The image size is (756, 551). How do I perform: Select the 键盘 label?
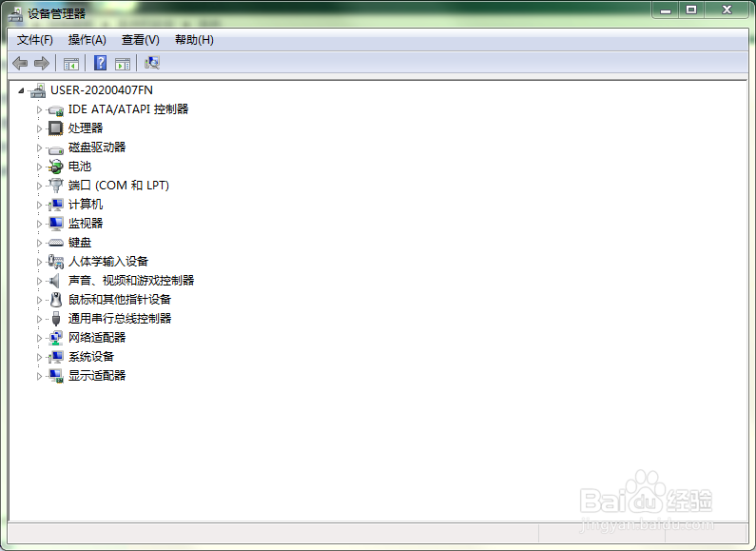pos(80,243)
